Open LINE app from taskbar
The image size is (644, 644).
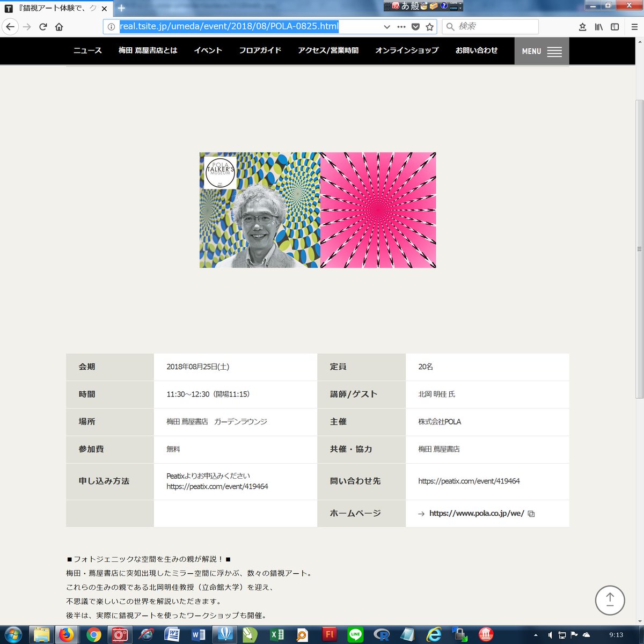355,635
